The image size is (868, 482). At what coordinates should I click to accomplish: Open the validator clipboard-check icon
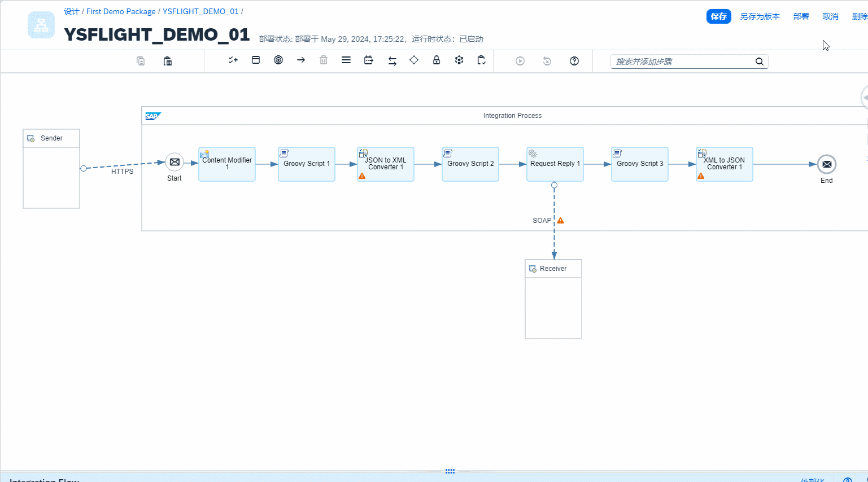(482, 60)
